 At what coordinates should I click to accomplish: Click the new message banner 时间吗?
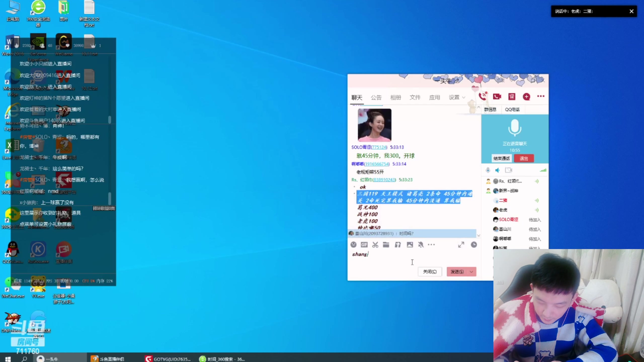coord(412,234)
